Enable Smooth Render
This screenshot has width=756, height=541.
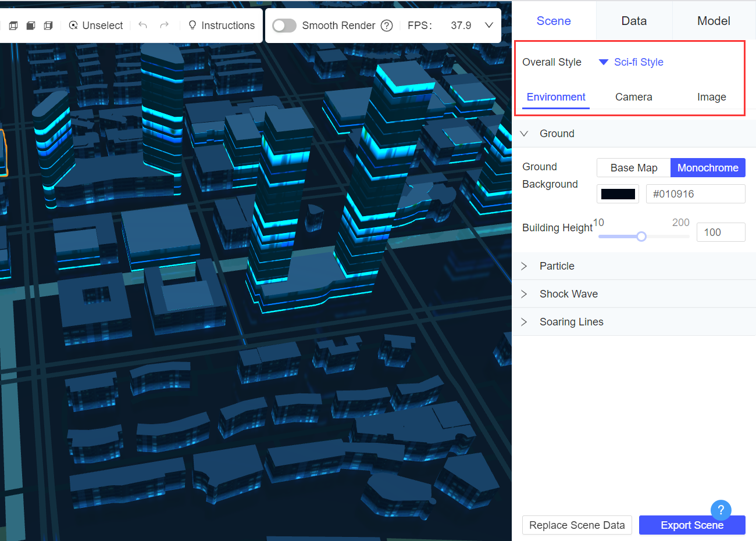click(284, 26)
